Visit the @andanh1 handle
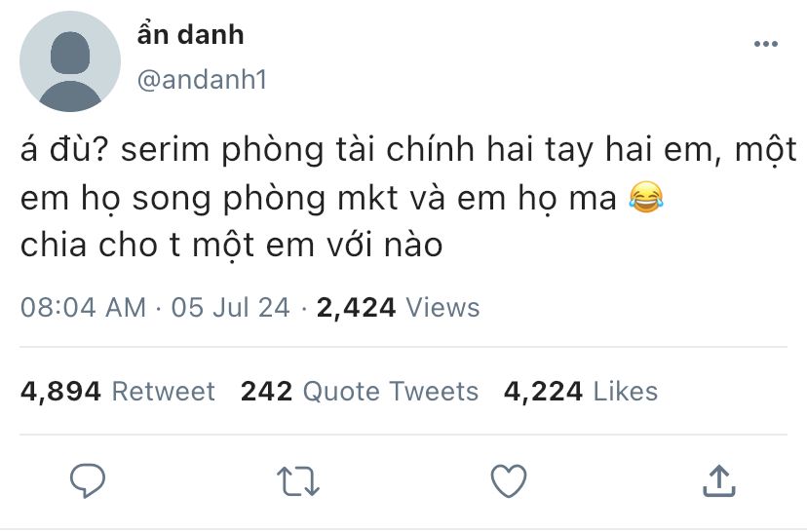Image resolution: width=807 pixels, height=532 pixels. point(203,80)
